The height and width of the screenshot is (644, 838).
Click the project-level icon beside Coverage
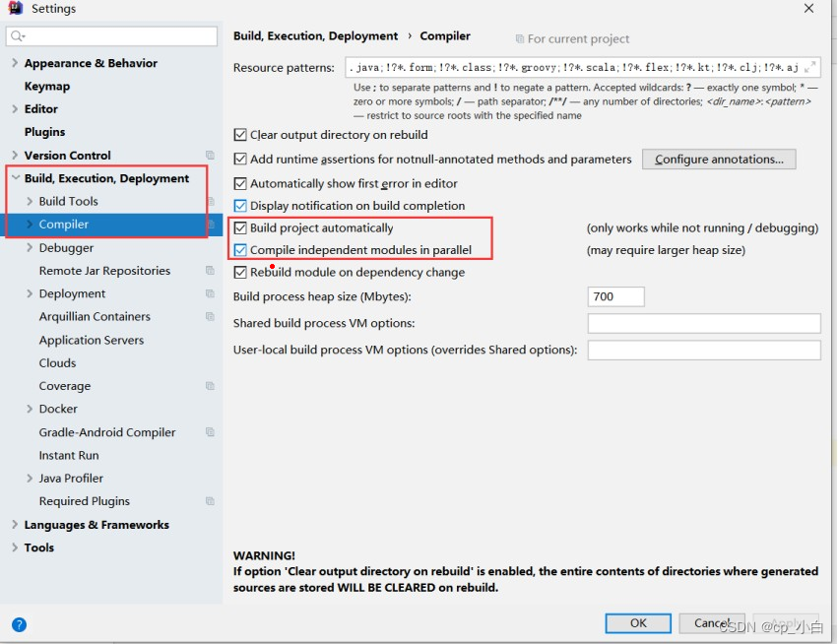click(x=210, y=386)
